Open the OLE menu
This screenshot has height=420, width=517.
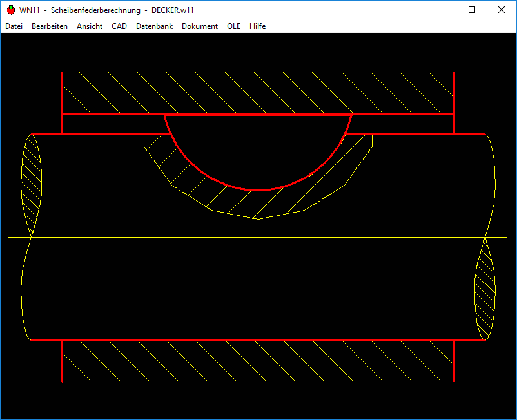233,26
